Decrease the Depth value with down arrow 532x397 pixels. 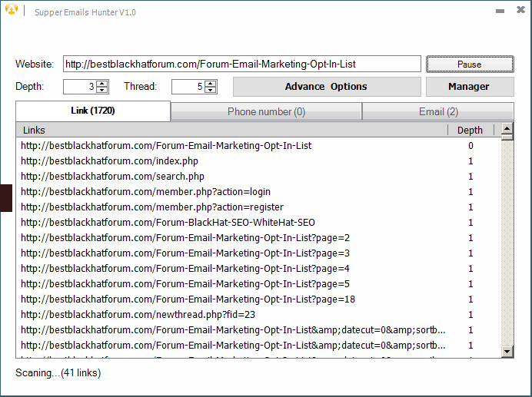pos(101,90)
